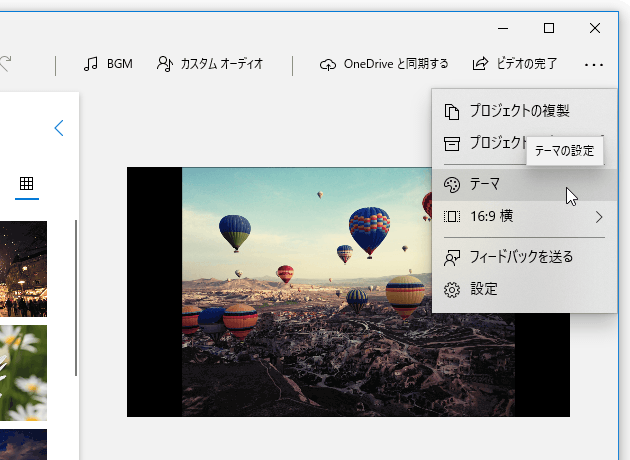Select the dark blue sky thumbnail
630x460 pixels.
point(23,444)
